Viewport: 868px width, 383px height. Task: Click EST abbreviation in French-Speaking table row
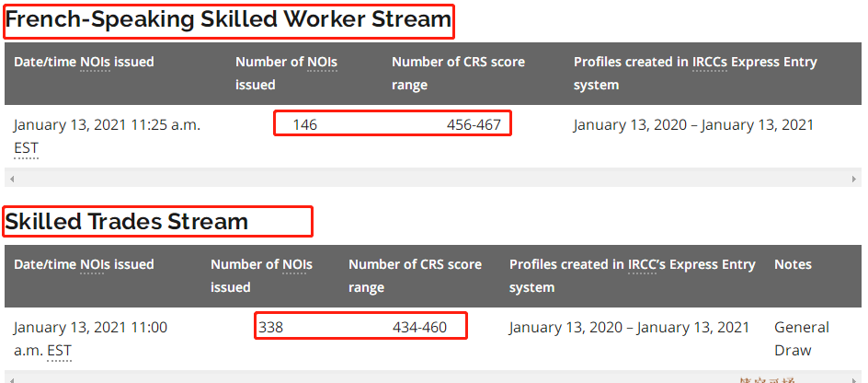click(26, 147)
